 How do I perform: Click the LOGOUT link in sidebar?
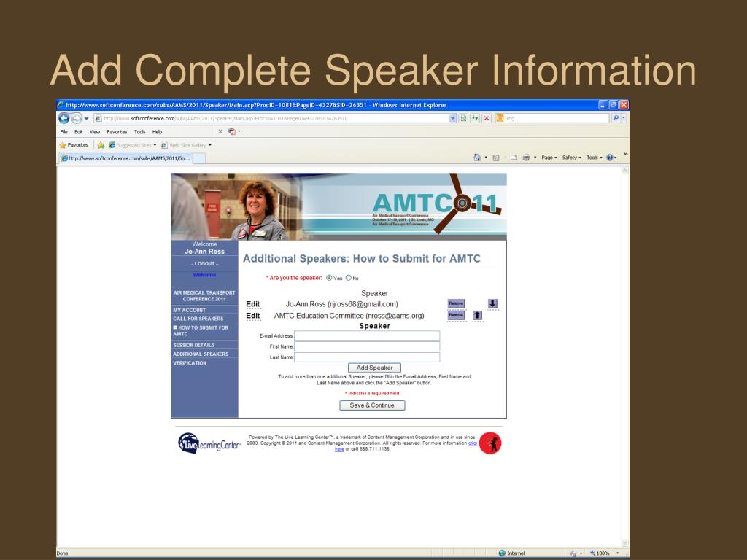point(204,263)
